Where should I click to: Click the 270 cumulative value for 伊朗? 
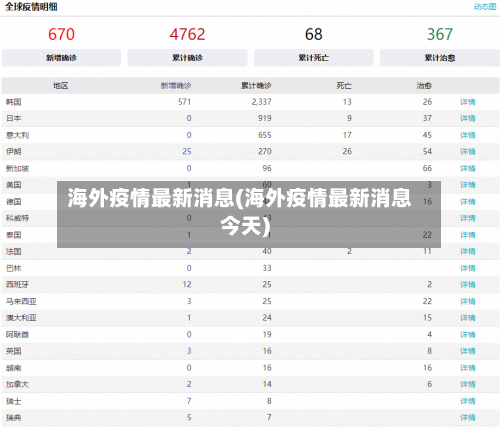click(265, 152)
